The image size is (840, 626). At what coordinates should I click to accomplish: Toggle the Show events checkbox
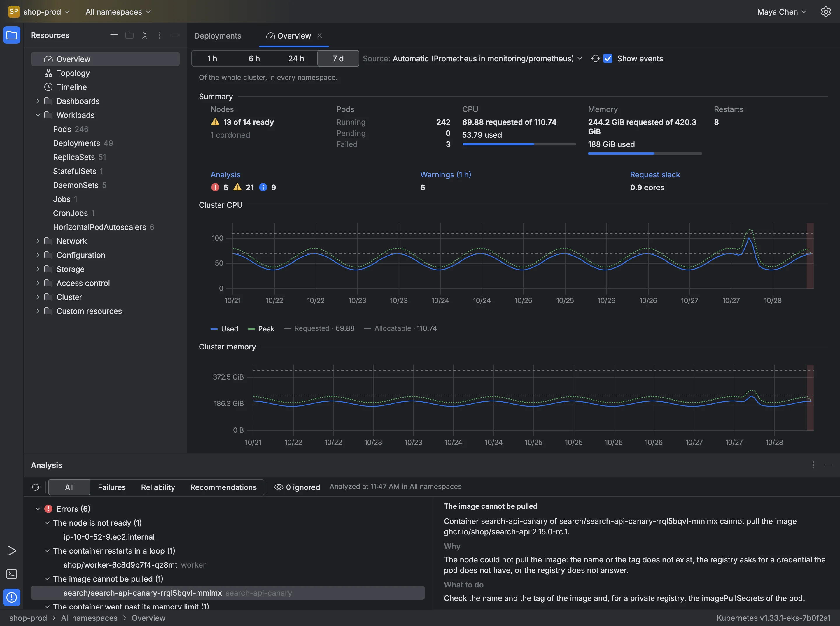click(608, 58)
